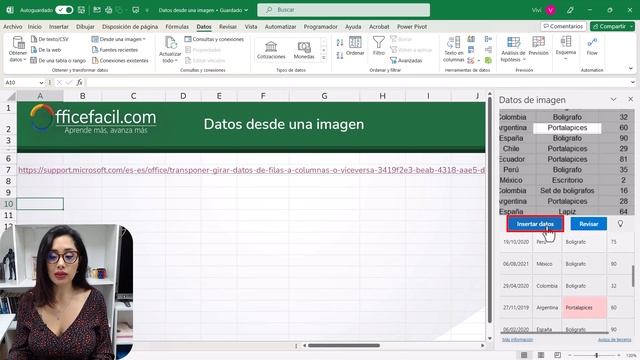The height and width of the screenshot is (360, 640).
Task: Click the lightbulb tips icon in image pane
Action: pos(620,224)
